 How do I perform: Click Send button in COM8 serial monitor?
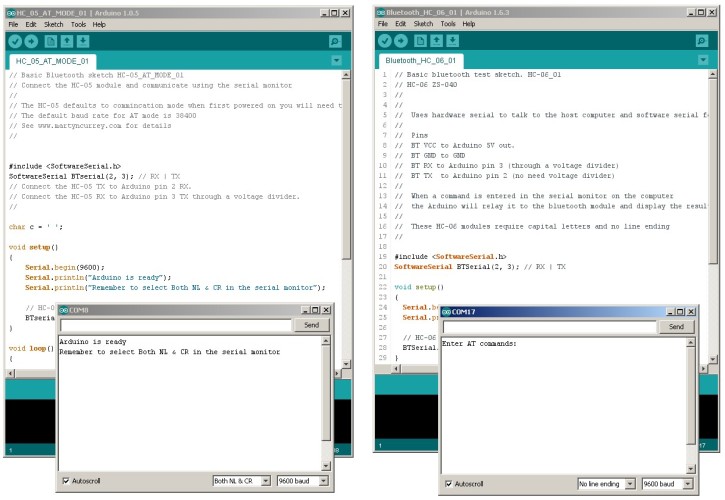[x=310, y=325]
